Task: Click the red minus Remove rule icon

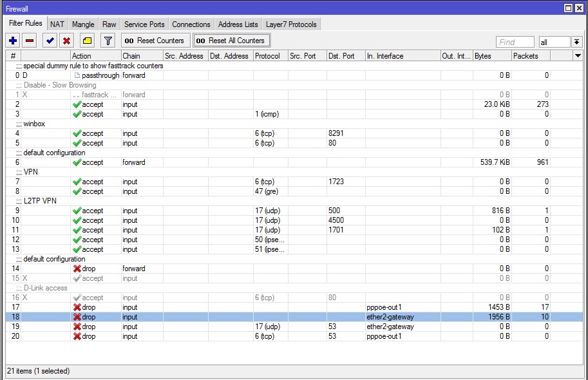Action: click(30, 41)
